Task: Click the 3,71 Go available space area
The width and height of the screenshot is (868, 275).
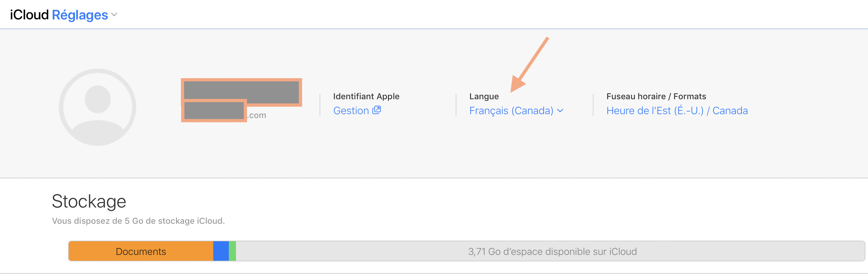Action: coord(552,251)
